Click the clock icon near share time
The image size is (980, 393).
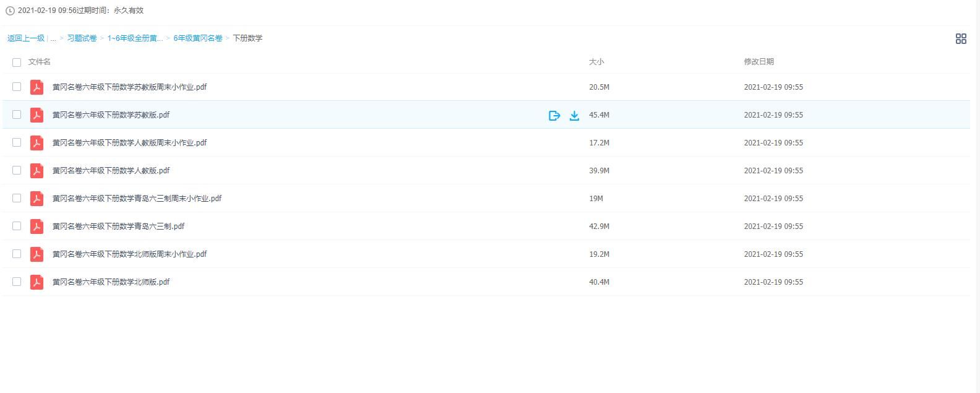pyautogui.click(x=10, y=11)
